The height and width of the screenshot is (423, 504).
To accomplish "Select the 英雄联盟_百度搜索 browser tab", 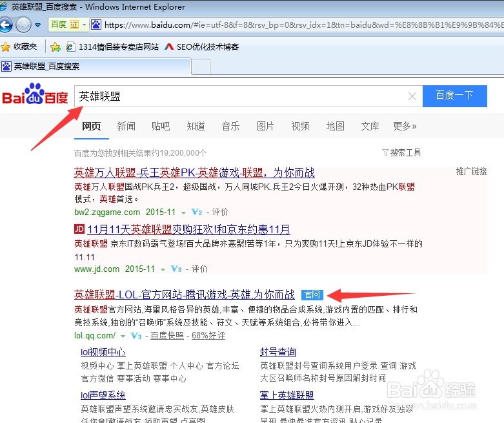I will click(x=96, y=67).
